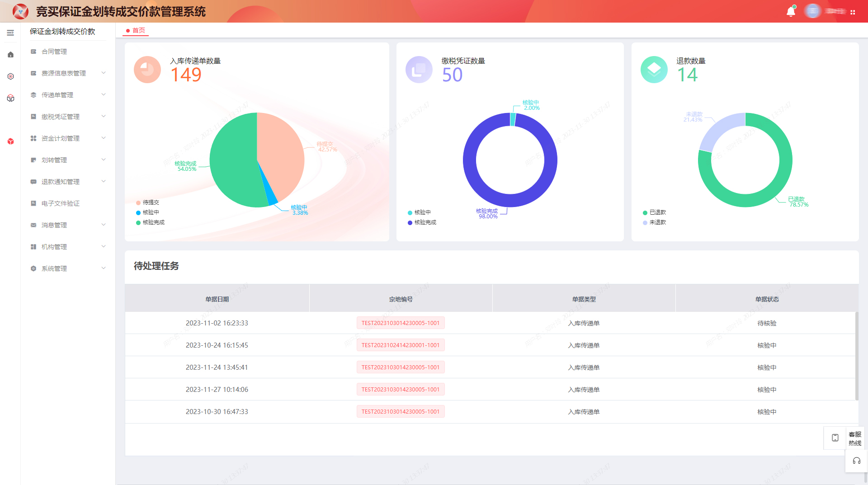Toggle 待提交 legend in pie chart

point(148,202)
